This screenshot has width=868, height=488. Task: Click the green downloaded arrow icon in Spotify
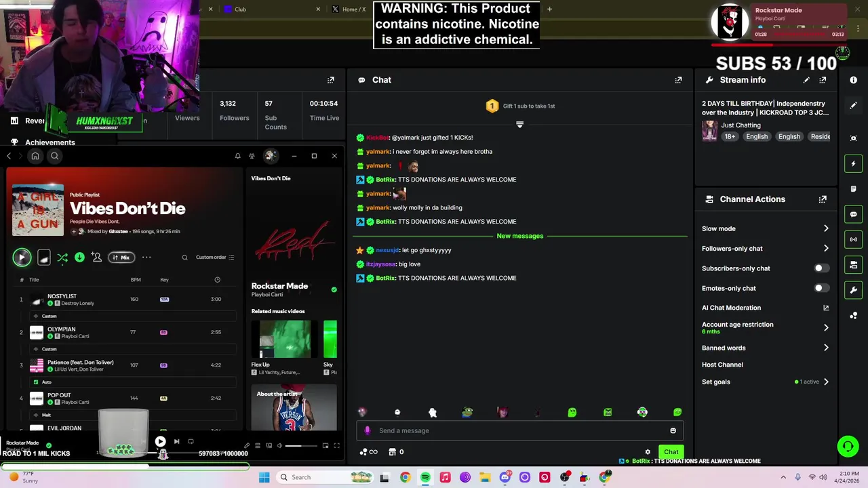79,258
